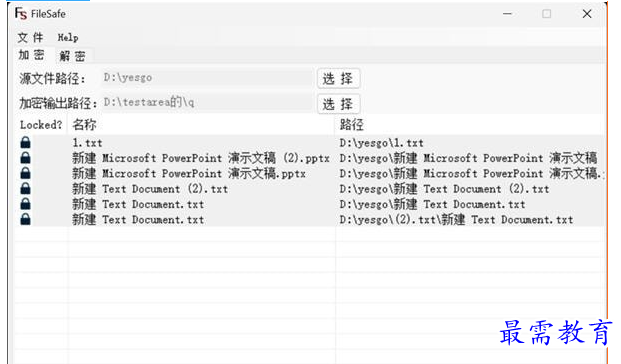Click 选择 button for 源文件路径
This screenshot has width=621, height=364.
338,78
